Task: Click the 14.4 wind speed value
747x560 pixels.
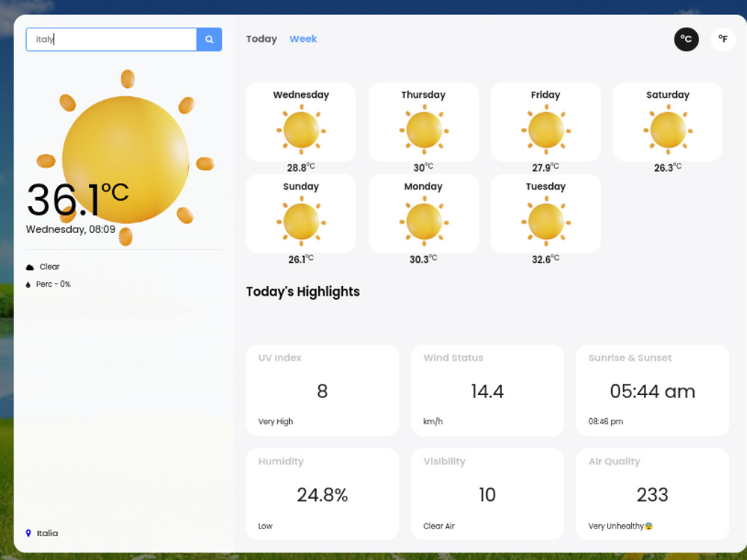Action: (x=487, y=391)
